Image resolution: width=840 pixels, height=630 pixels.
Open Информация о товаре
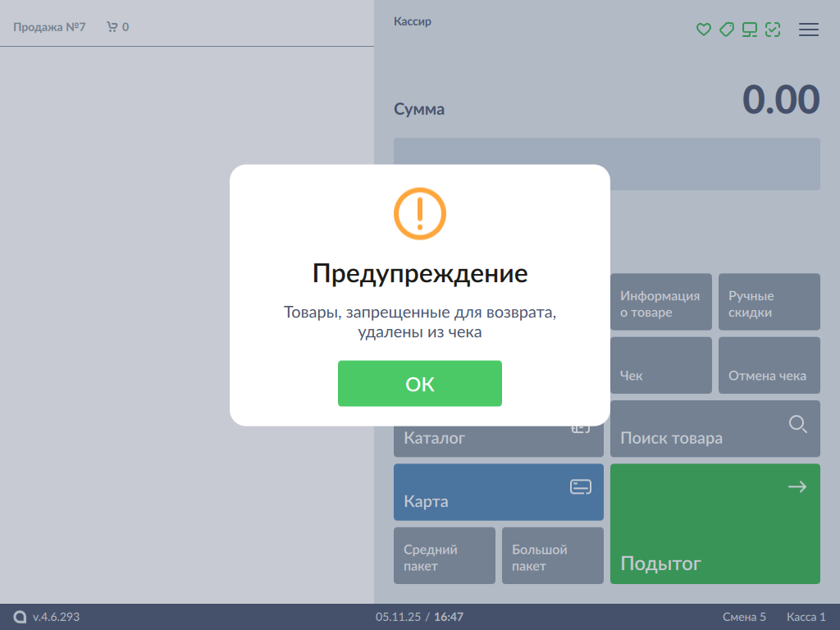pos(660,303)
